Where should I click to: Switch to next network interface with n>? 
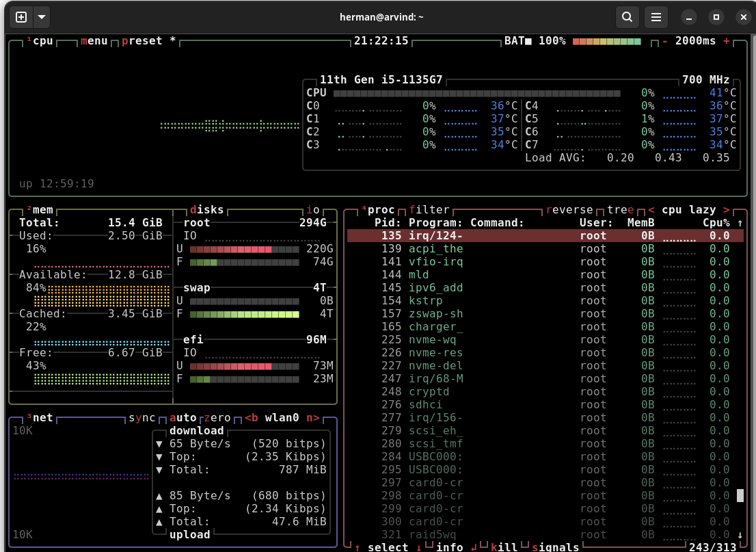coord(313,418)
